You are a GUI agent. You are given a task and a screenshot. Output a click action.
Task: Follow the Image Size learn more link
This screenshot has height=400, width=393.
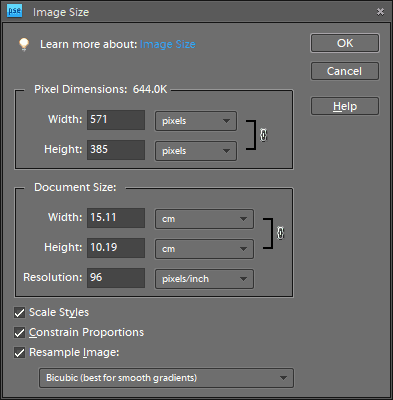click(168, 44)
